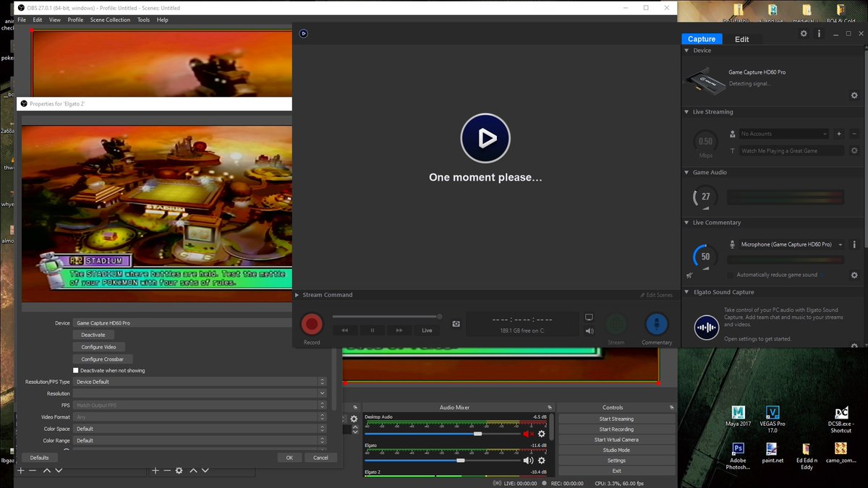Click Start Virtual Camera in Controls
Viewport: 868px width, 488px height.
[616, 439]
